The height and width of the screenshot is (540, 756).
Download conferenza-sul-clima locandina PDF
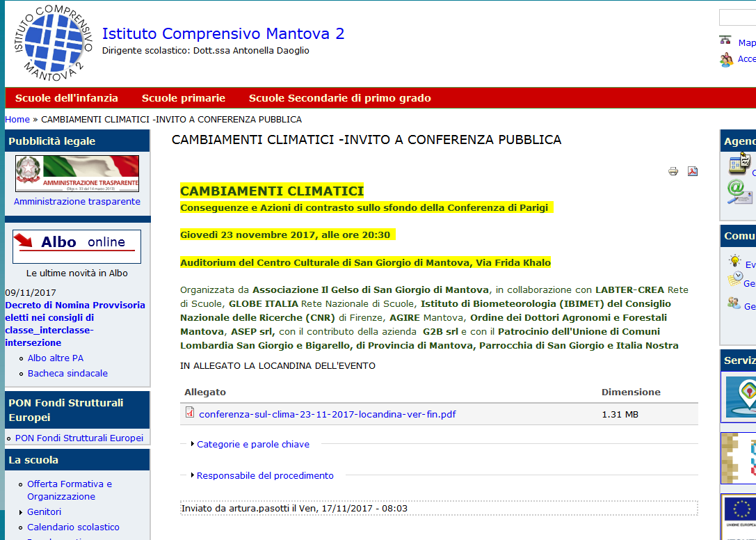click(x=328, y=414)
